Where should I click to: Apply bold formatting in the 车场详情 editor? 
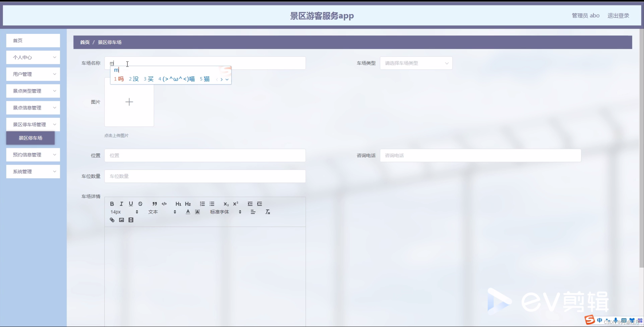pos(112,204)
